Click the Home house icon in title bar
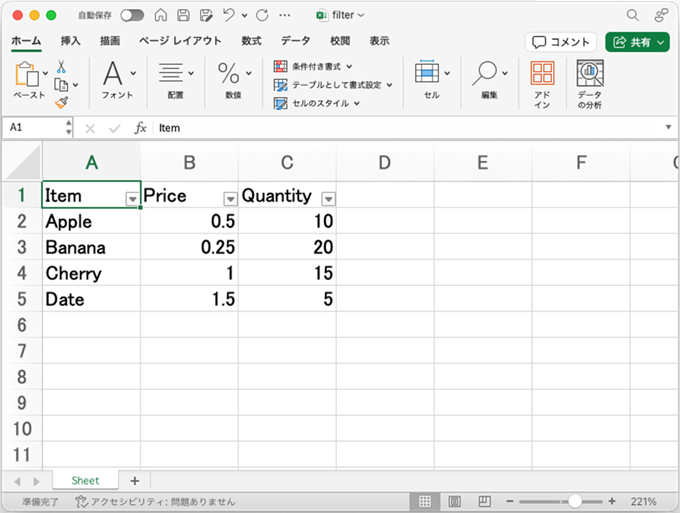 pos(160,15)
